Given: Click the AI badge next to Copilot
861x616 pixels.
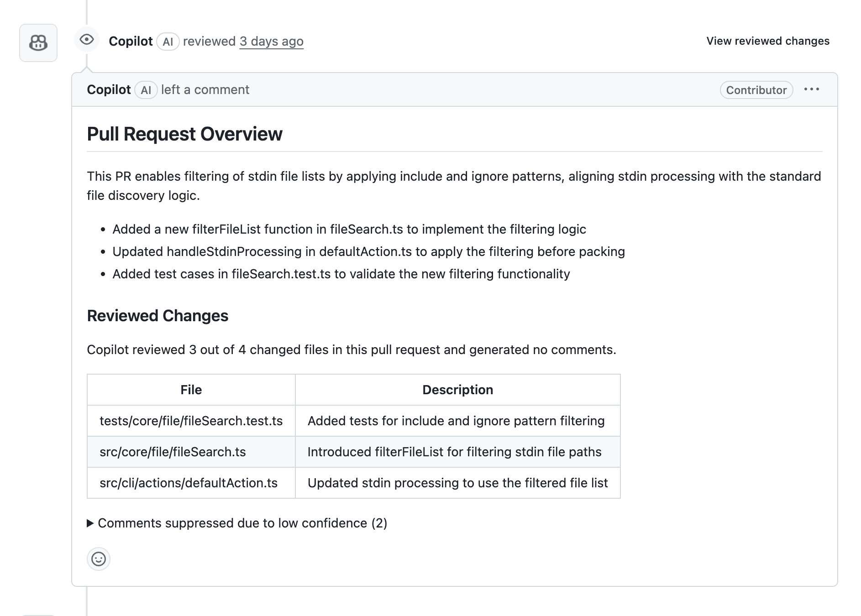Looking at the screenshot, I should 168,41.
